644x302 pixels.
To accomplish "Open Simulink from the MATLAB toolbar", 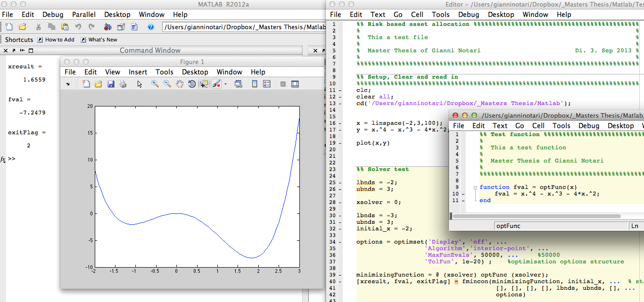I will coord(108,27).
